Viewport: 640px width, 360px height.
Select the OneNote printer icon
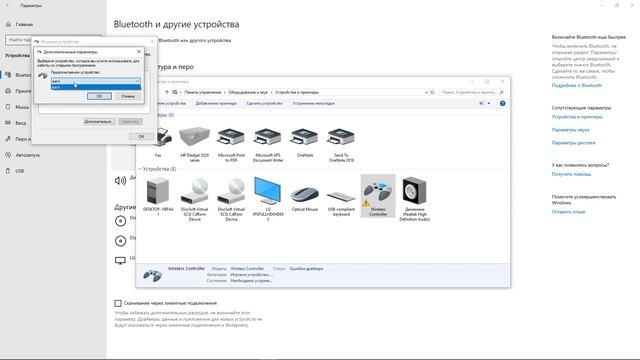point(304,136)
